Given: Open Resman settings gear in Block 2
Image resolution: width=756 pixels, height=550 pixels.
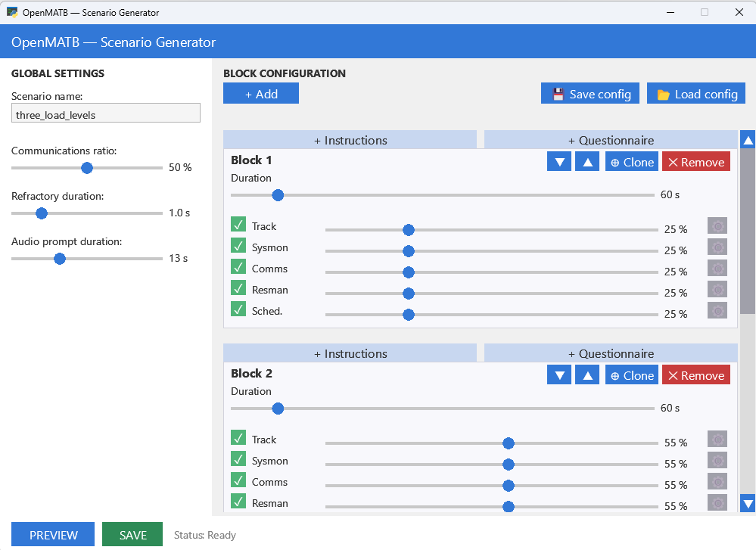Looking at the screenshot, I should 717,503.
